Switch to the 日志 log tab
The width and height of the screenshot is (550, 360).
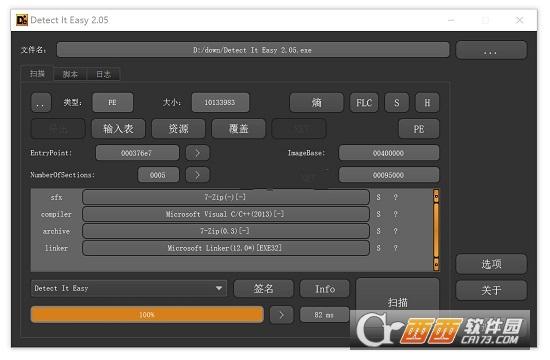point(103,74)
